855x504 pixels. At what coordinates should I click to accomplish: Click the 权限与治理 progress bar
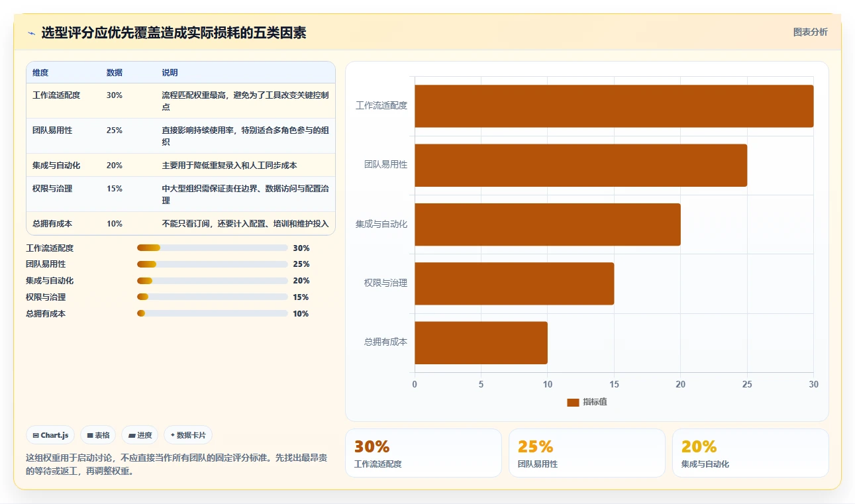[212, 297]
